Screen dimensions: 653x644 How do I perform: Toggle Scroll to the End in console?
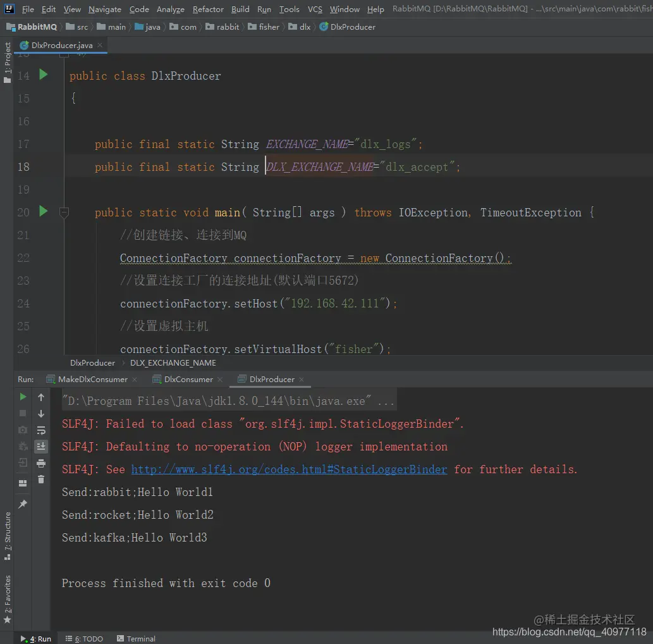pyautogui.click(x=41, y=447)
